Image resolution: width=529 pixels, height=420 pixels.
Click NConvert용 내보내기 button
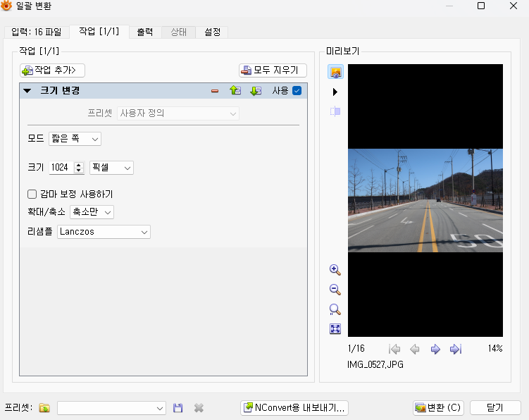pyautogui.click(x=294, y=407)
